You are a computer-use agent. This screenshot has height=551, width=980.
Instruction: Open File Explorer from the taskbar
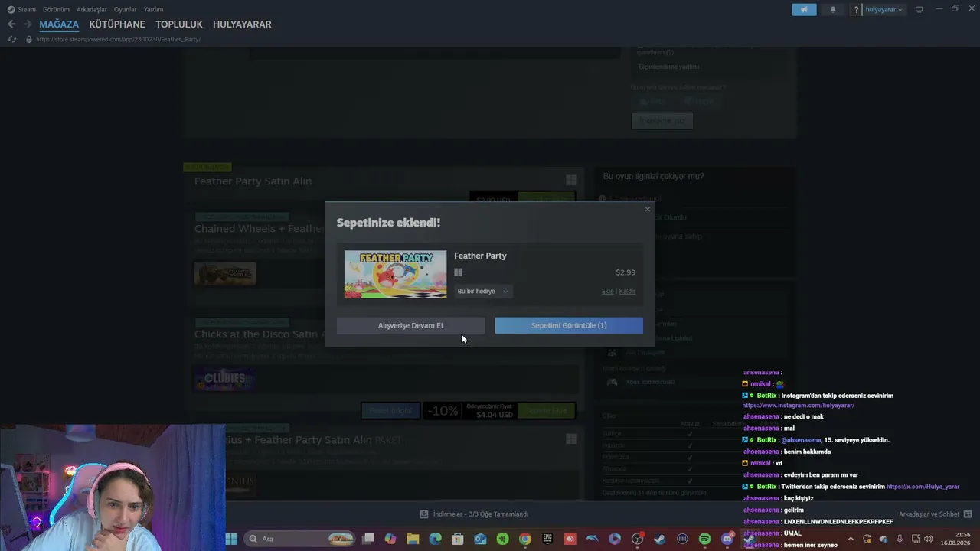pyautogui.click(x=413, y=539)
